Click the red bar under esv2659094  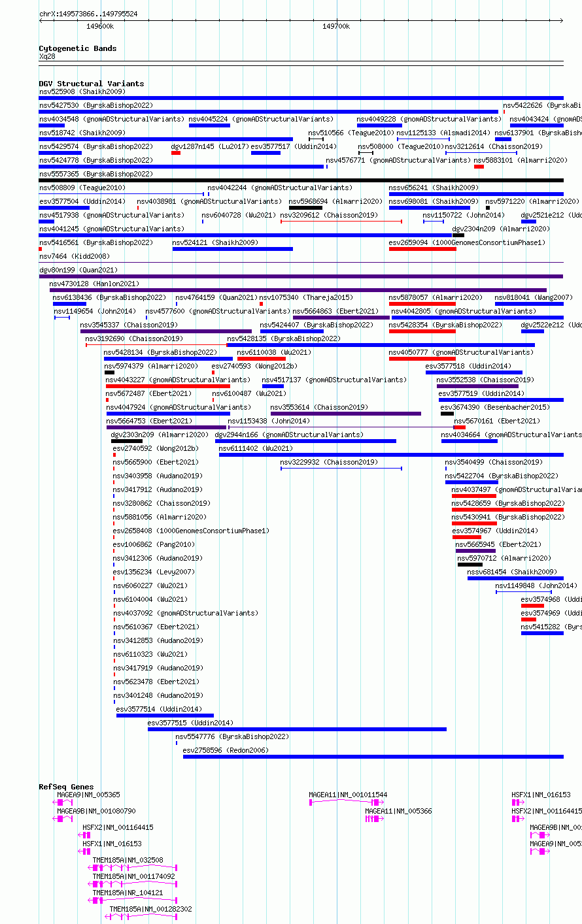[422, 249]
